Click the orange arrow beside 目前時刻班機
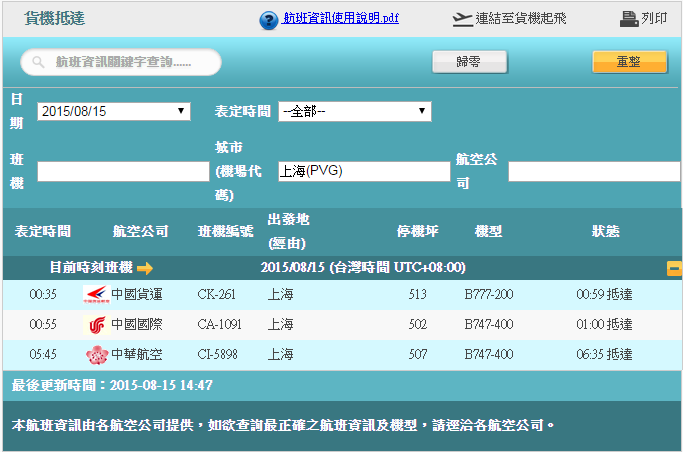 pos(145,268)
